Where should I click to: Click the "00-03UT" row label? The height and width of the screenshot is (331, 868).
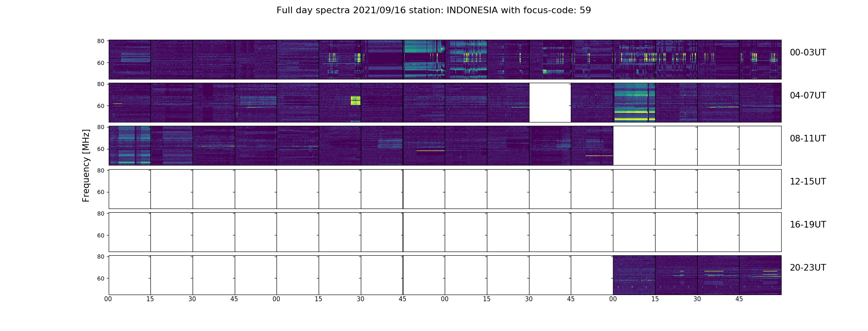tap(808, 53)
